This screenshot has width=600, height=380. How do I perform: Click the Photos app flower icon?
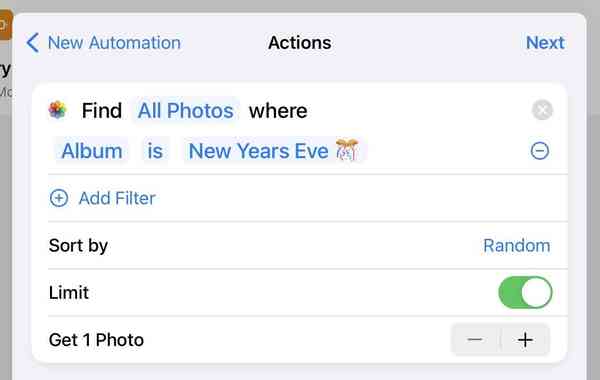coord(57,110)
